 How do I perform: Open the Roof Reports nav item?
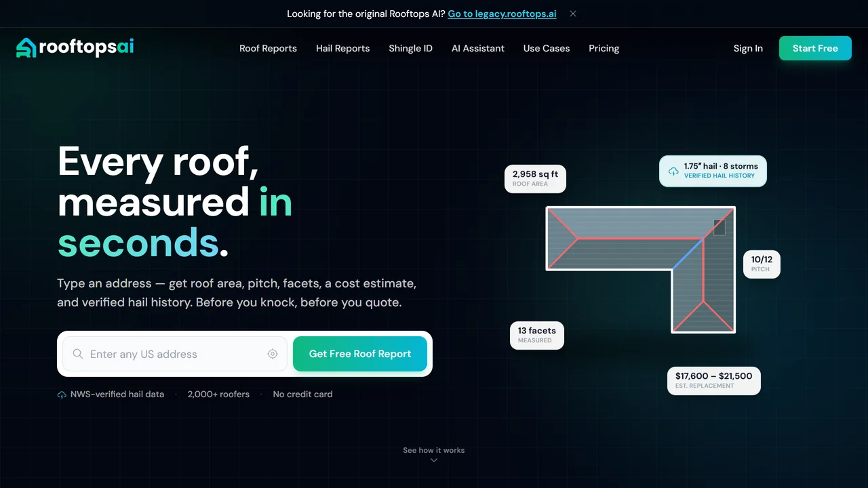(x=268, y=48)
